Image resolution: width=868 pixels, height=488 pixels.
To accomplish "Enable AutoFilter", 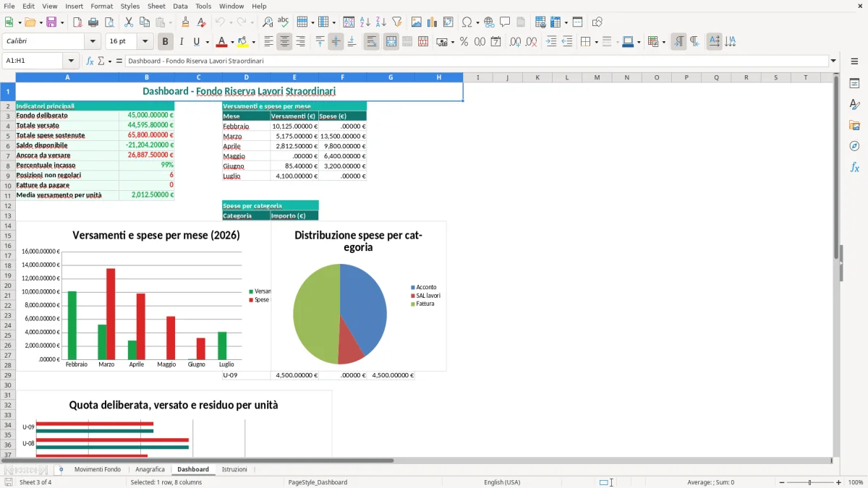I will pos(396,22).
